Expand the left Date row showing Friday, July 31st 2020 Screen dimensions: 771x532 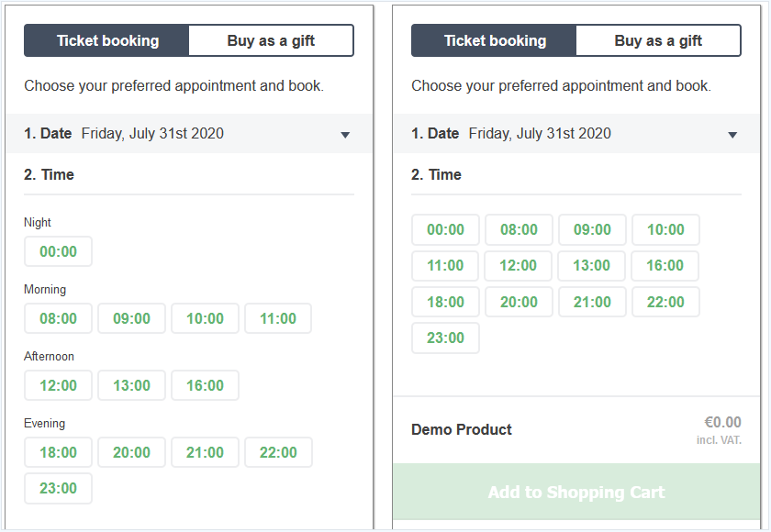pos(189,134)
